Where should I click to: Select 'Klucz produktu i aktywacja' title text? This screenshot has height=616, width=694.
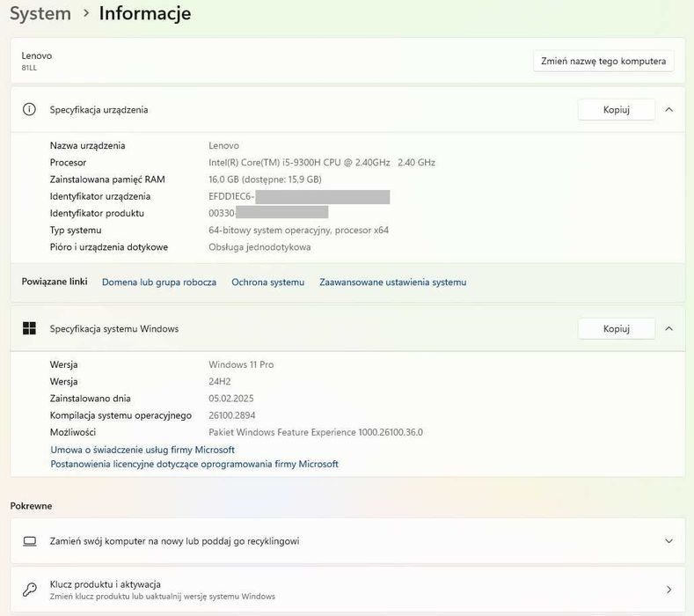[x=105, y=584]
